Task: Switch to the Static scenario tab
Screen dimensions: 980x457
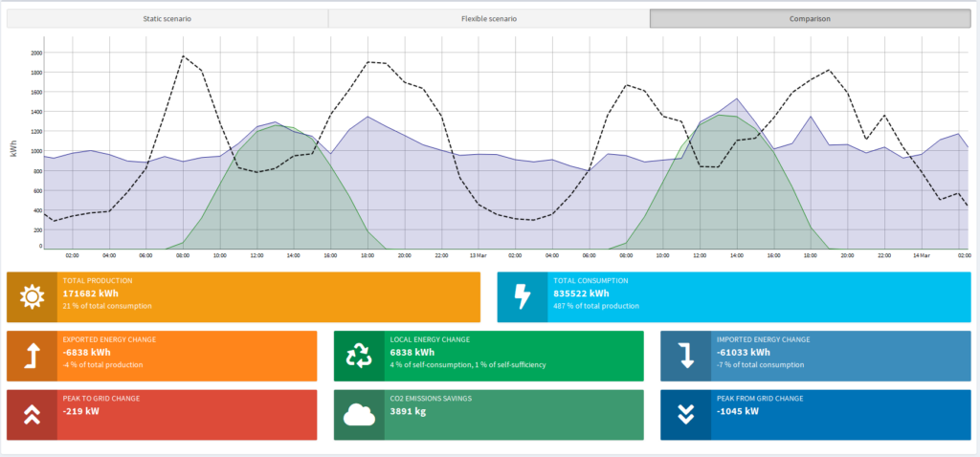Action: [167, 18]
